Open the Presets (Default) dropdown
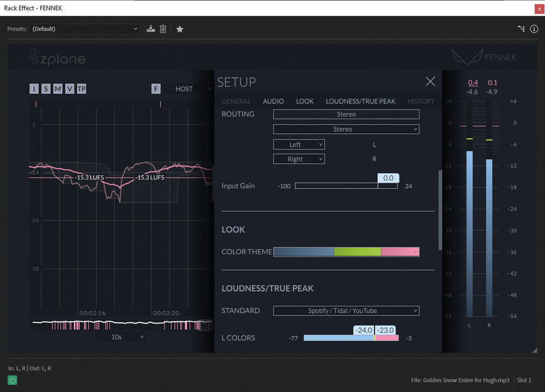 [x=85, y=29]
